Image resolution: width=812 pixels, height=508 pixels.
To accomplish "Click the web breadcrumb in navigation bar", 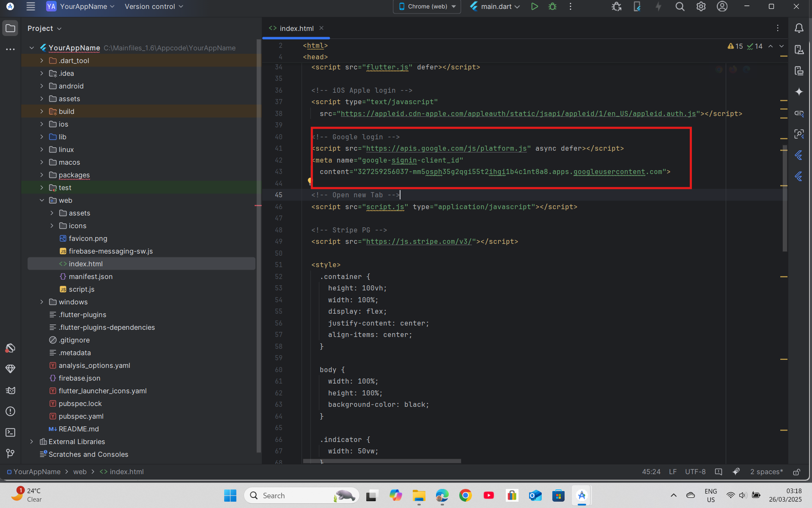I will click(80, 472).
